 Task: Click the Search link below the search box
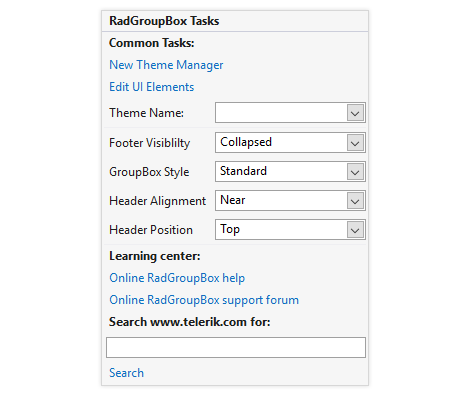(126, 373)
